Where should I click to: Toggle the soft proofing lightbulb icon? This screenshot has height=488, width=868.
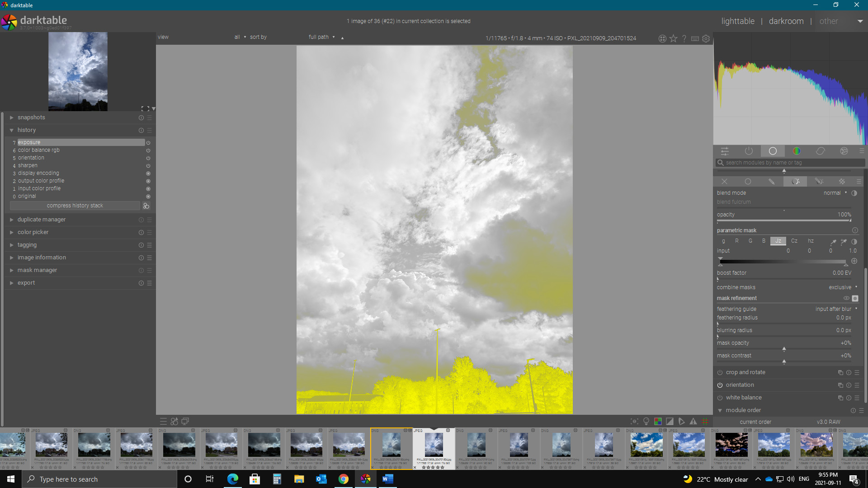[646, 421]
